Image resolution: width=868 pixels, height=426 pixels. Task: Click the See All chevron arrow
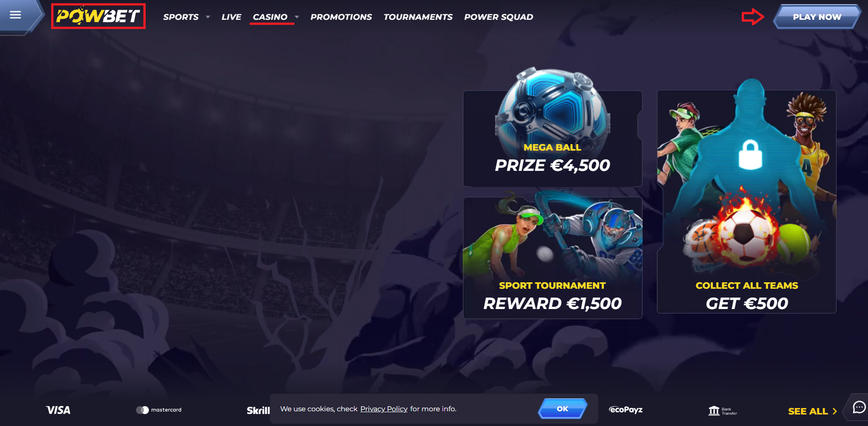coord(834,411)
